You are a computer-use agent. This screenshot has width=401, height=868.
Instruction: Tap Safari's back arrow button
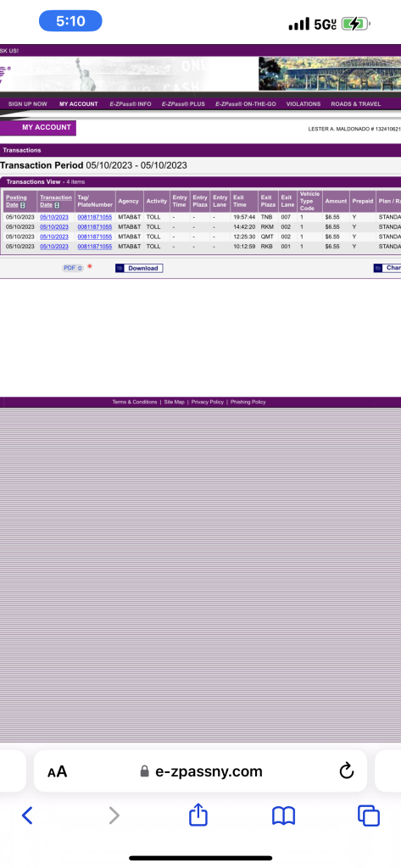click(27, 815)
